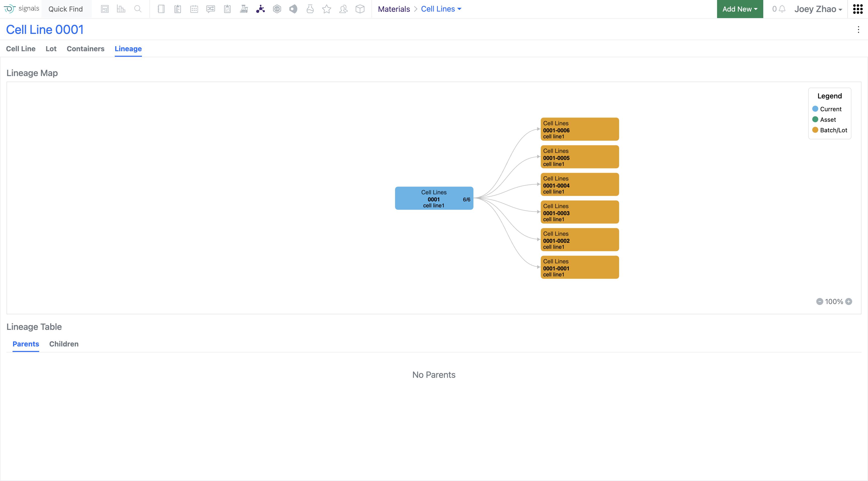The height and width of the screenshot is (481, 868).
Task: Click the magnifying glass search icon
Action: coord(137,9)
